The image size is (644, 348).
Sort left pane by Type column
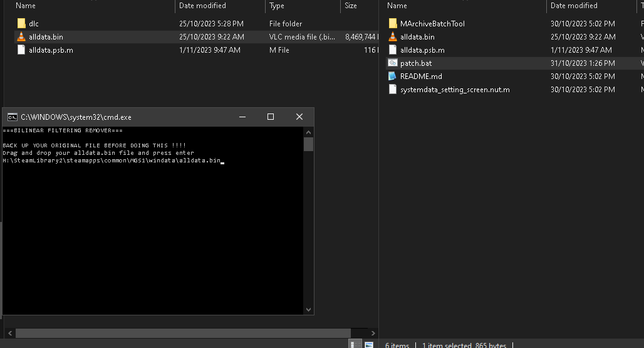tap(277, 6)
